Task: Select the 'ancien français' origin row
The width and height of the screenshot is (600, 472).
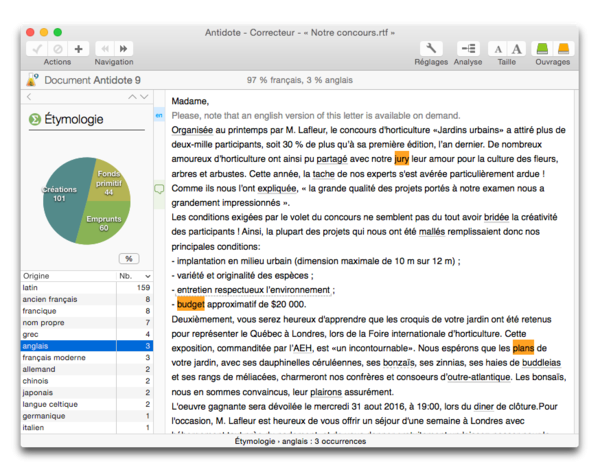Action: point(87,299)
